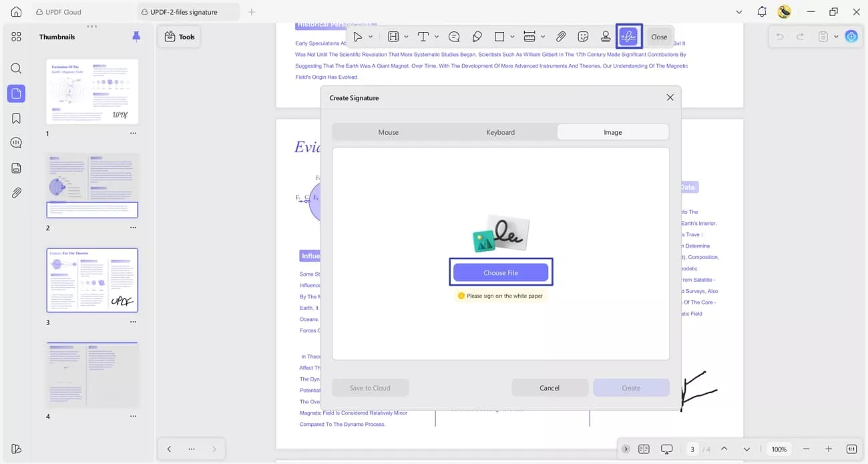The image size is (868, 464).
Task: Open the Sticker tool
Action: coord(583,37)
